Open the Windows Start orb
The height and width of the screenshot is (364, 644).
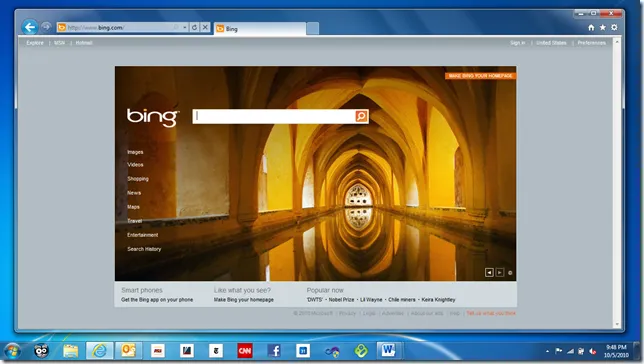click(x=12, y=351)
